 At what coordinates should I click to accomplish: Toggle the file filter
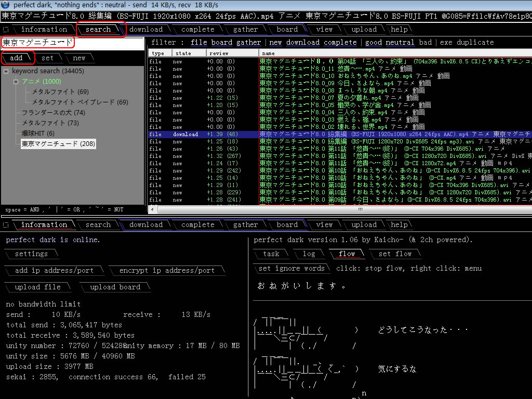(199, 43)
